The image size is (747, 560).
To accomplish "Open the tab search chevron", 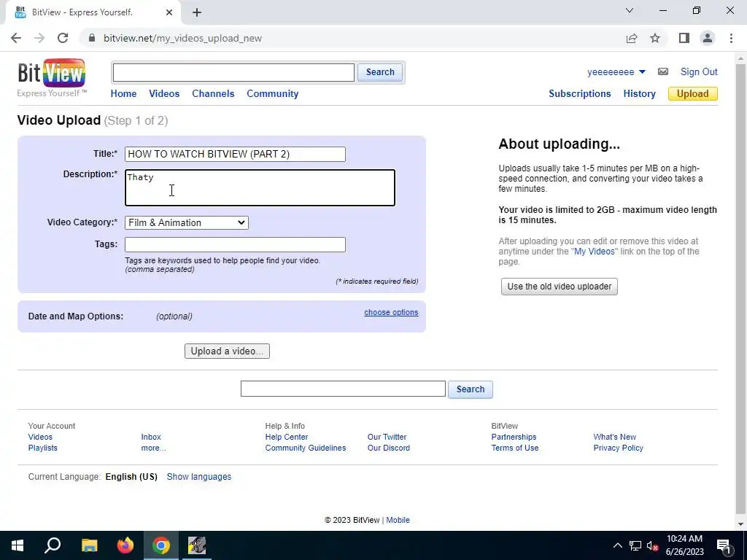I will point(630,10).
